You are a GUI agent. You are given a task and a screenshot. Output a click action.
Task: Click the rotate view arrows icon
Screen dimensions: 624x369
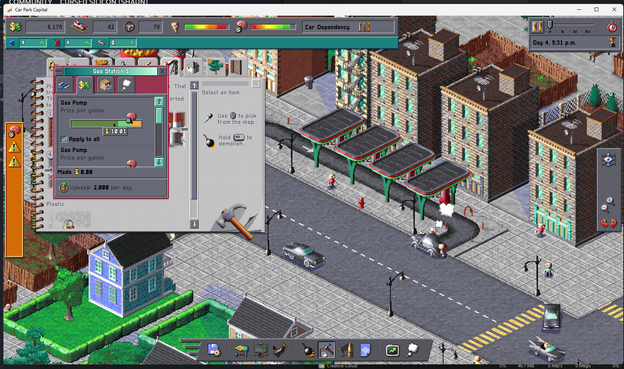[608, 223]
